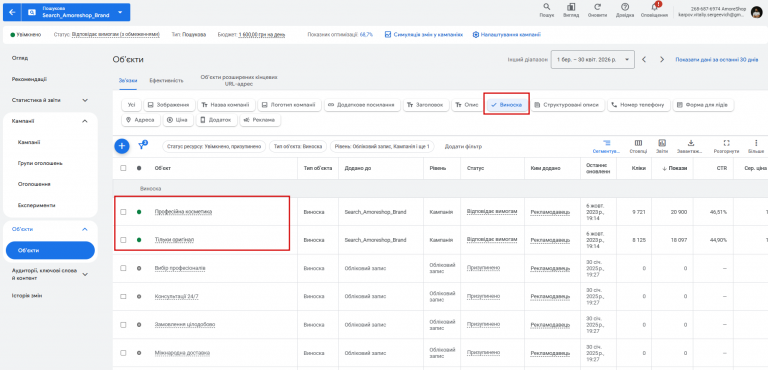
Task: Open Об'єкти розширених кінцевих URL-адрес tab
Action: click(239, 80)
